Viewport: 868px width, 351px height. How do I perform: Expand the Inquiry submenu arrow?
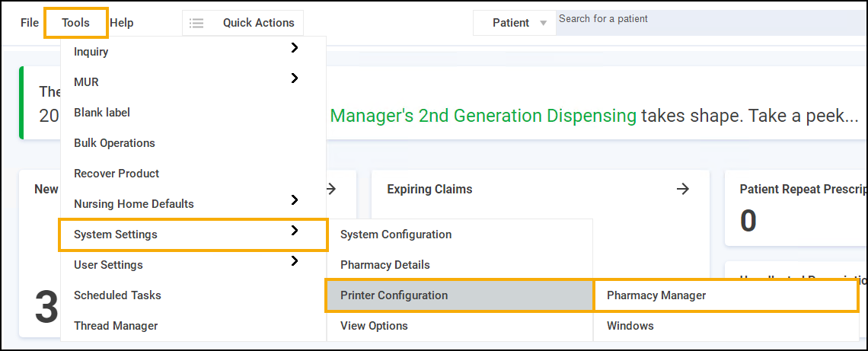tap(295, 48)
